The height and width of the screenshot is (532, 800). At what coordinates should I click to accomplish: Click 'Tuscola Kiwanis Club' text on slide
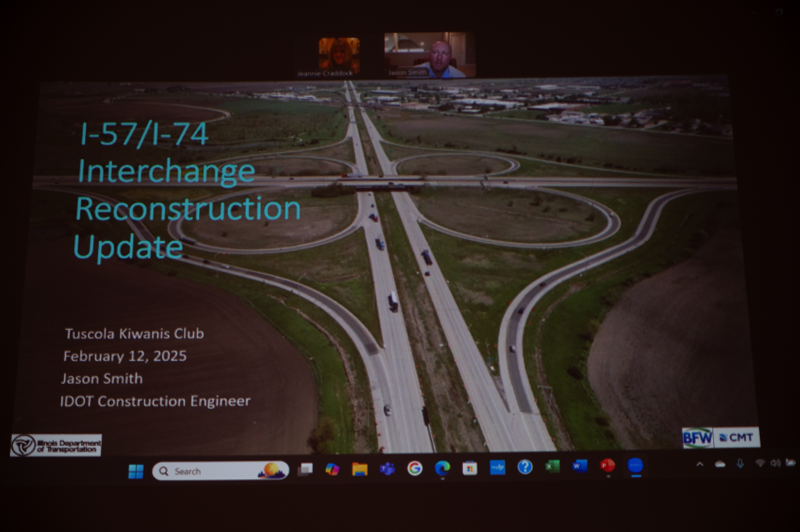[135, 334]
